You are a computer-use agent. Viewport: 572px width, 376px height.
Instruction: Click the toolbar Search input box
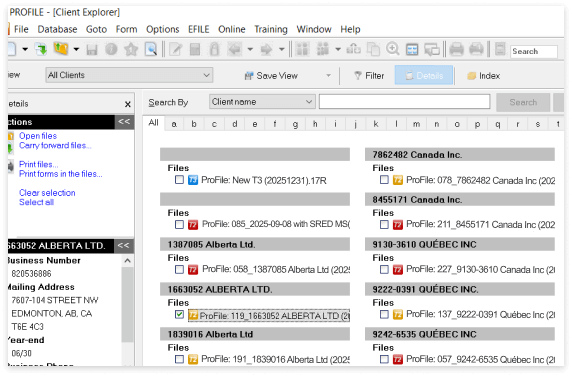pos(534,51)
